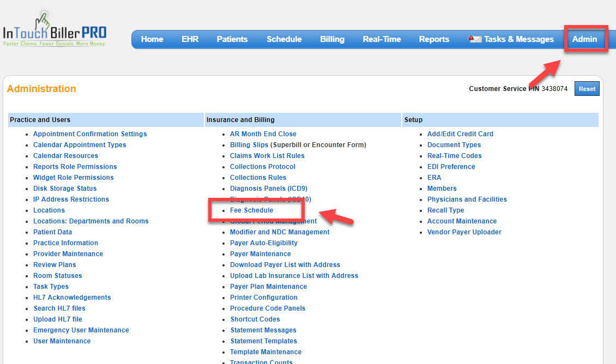
Task: Open the Reports menu tab
Action: (x=434, y=39)
